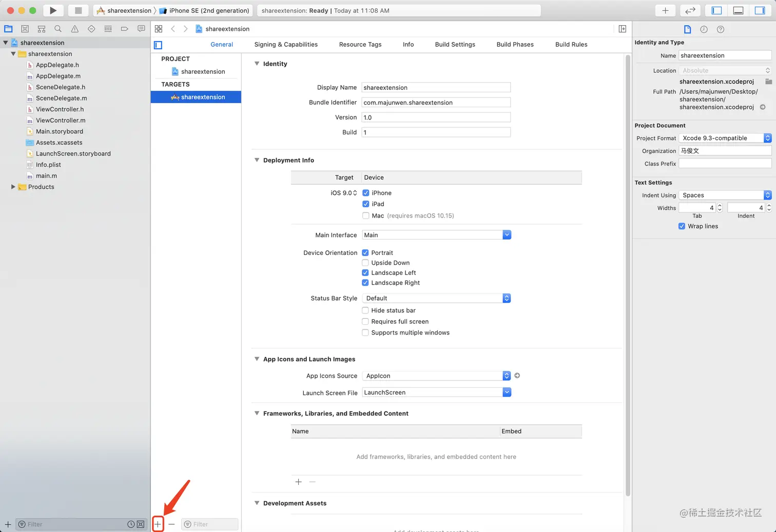The image size is (776, 532).
Task: Enable Upside Down orientation
Action: point(365,263)
